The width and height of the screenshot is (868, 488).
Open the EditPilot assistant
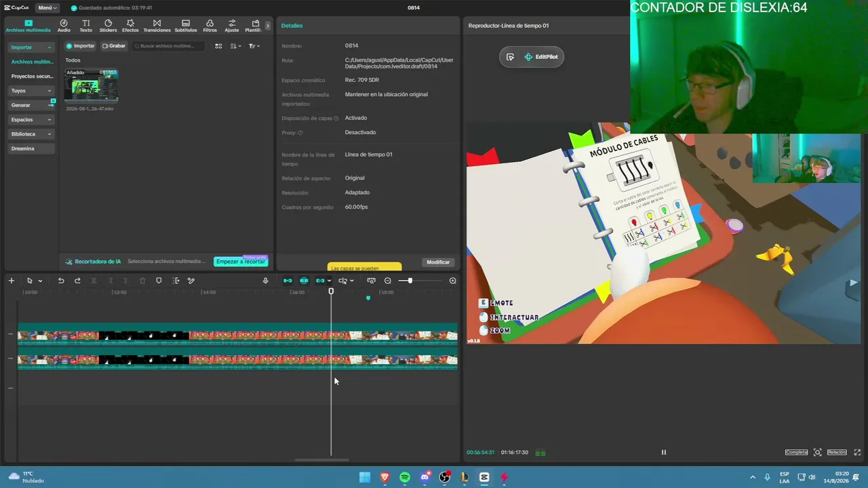tap(541, 57)
